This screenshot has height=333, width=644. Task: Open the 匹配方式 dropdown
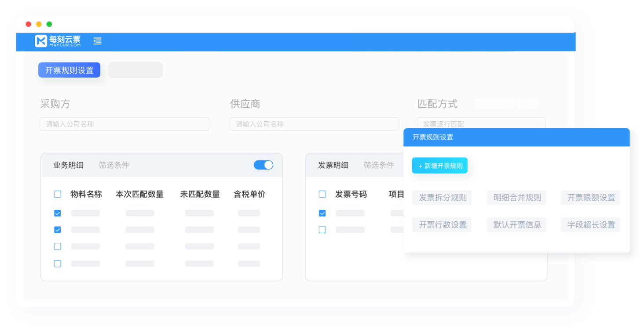coord(481,124)
